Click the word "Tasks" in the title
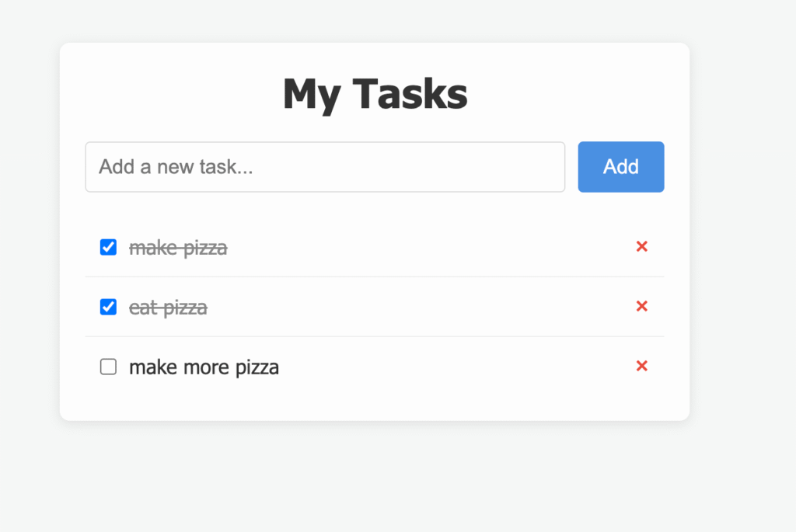 point(410,94)
